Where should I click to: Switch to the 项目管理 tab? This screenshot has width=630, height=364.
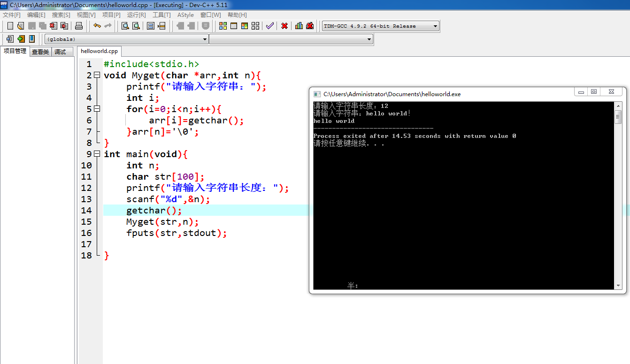coord(15,51)
